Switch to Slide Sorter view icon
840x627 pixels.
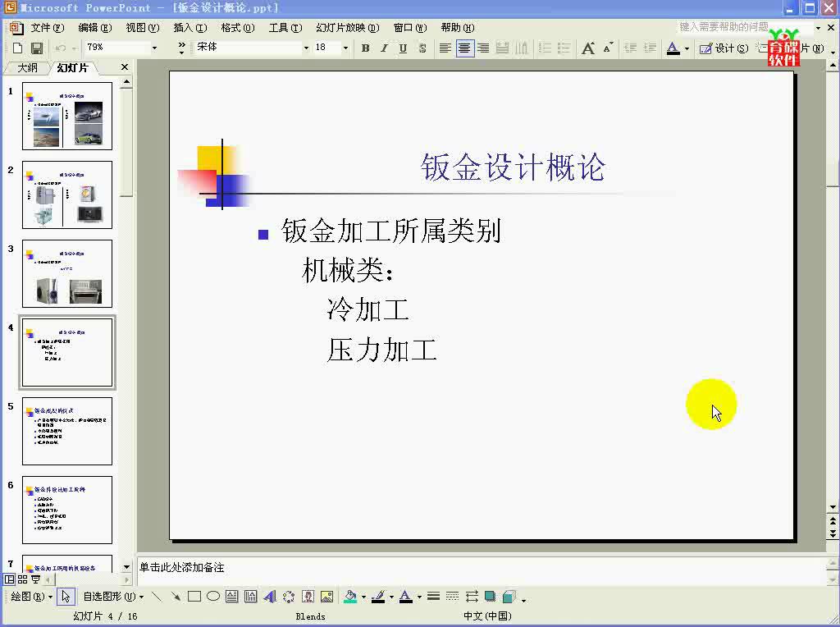(22, 579)
